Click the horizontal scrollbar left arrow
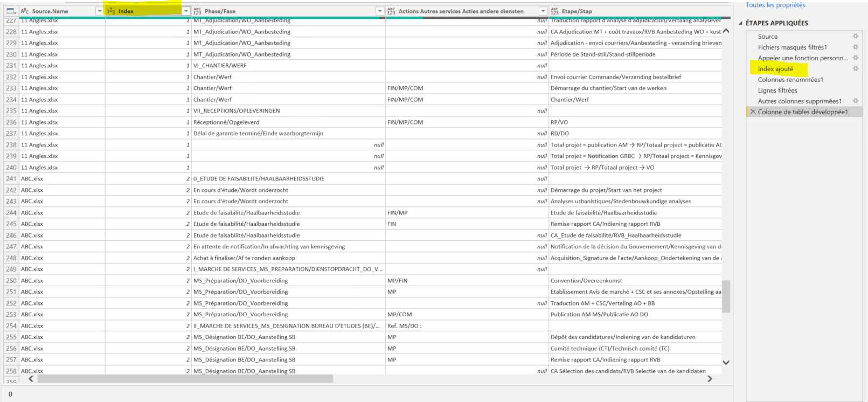Screen dimensions: 868x402 coord(31,379)
